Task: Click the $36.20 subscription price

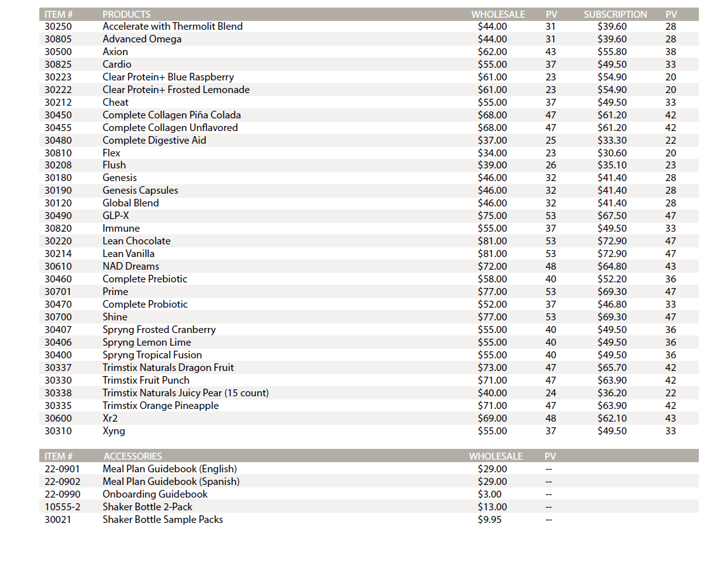Action: pyautogui.click(x=612, y=393)
